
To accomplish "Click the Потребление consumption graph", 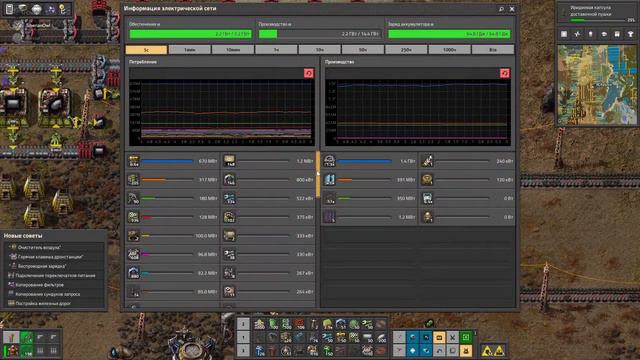I will (x=222, y=112).
